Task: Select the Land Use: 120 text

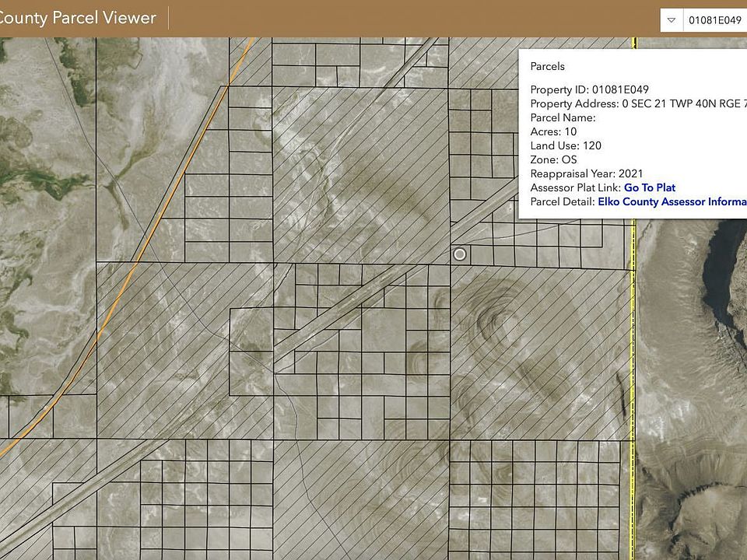Action: pos(566,145)
